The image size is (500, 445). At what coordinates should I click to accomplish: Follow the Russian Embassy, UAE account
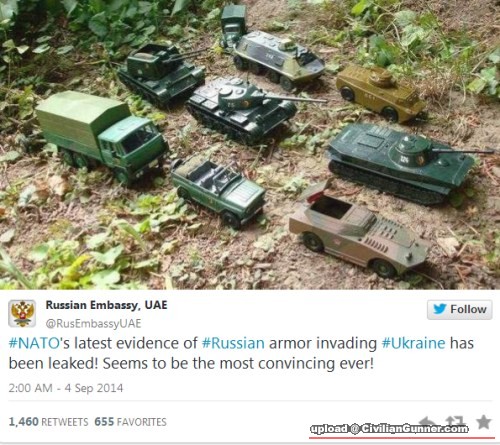point(460,309)
